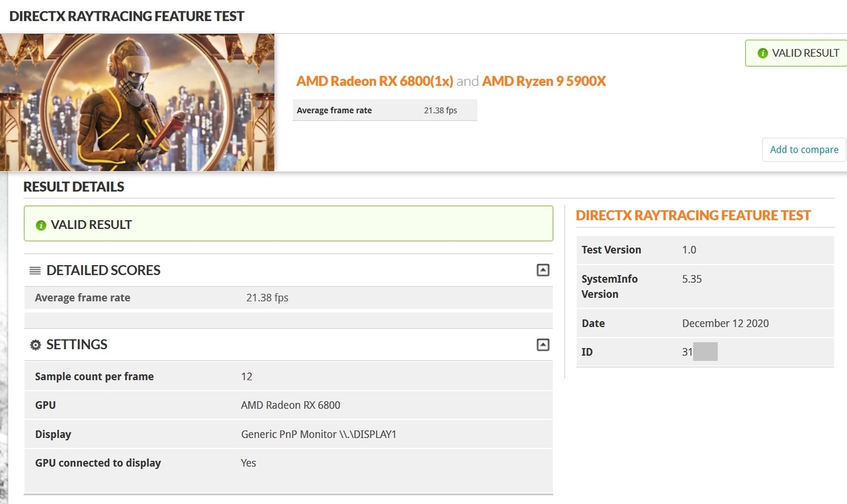Click the green info icon in Valid Result banner
Image resolution: width=847 pixels, height=504 pixels.
[x=41, y=225]
